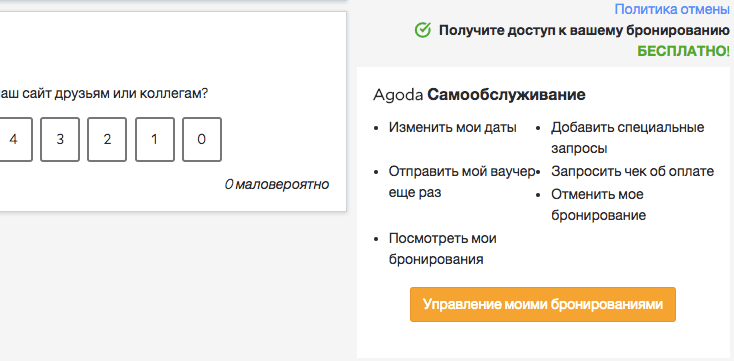Click the Управление моими бронированиями button
This screenshot has width=734, height=361.
(x=543, y=304)
